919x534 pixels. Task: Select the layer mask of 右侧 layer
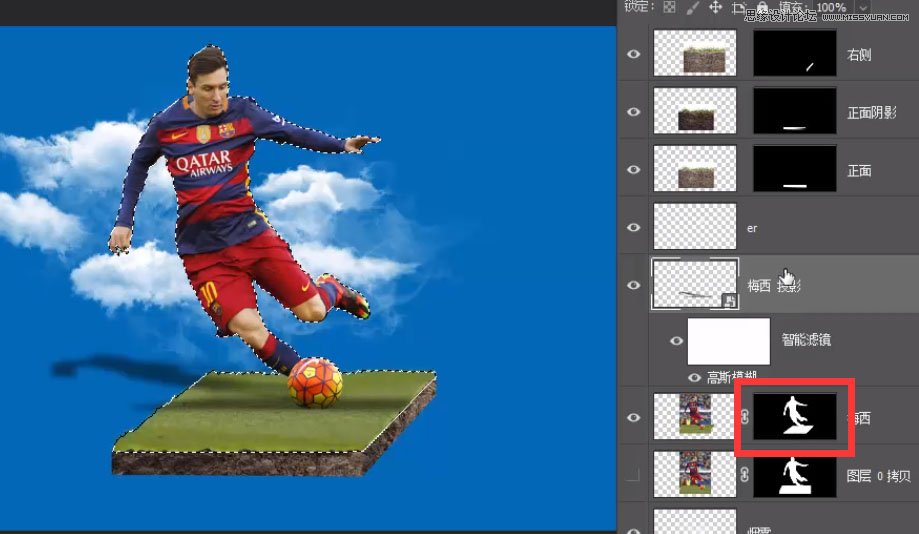[794, 54]
